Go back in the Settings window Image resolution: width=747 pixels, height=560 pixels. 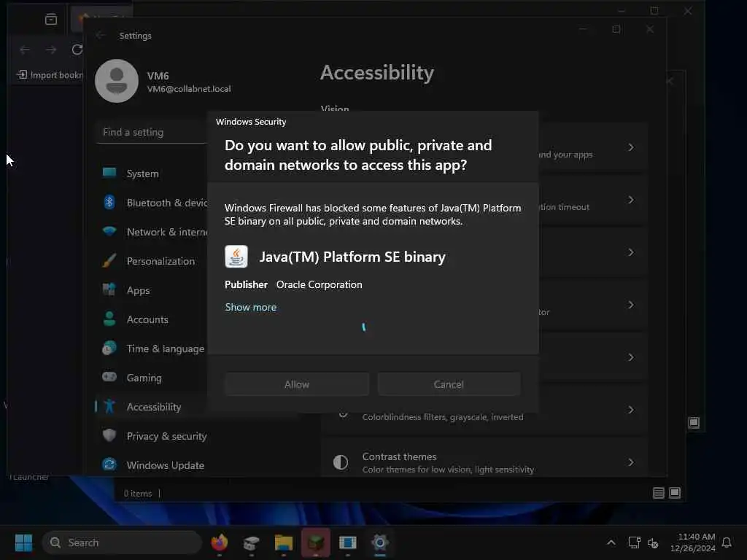(100, 35)
